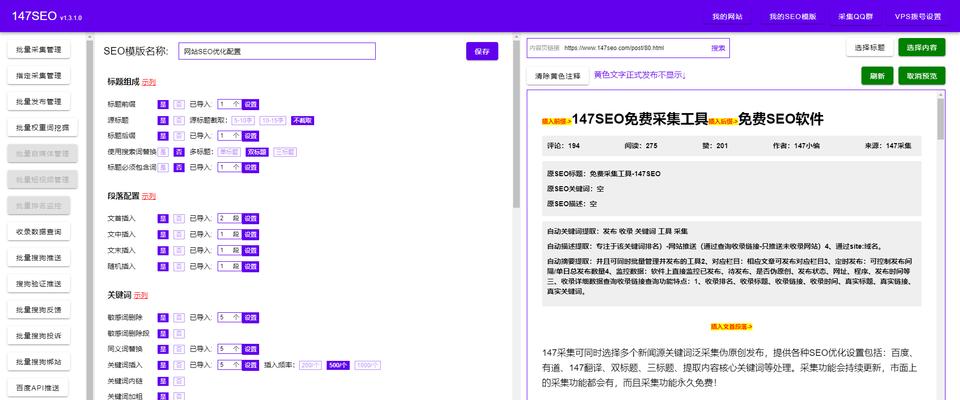This screenshot has width=960, height=400.
Task: Click 设置 in the 关键词插入 row
Action: pos(250,365)
